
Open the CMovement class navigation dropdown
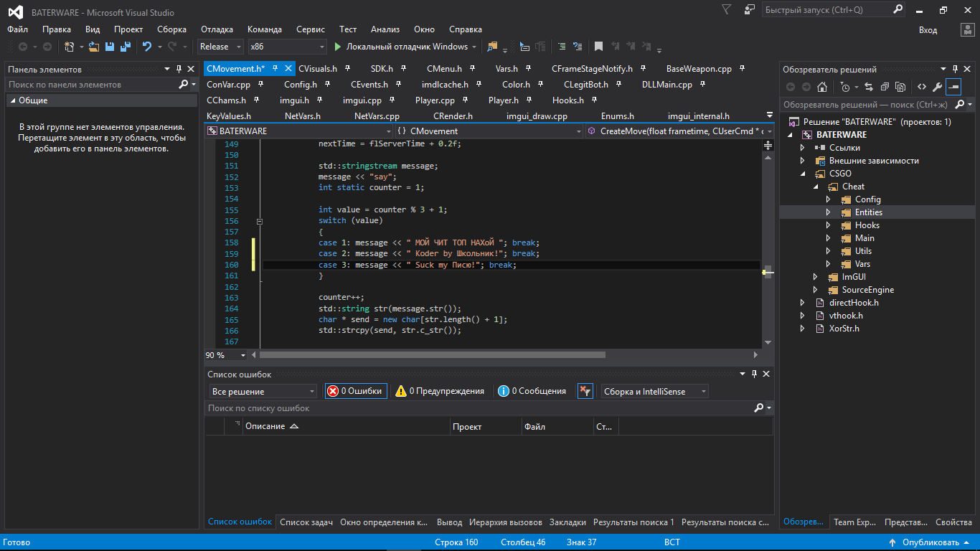coord(489,131)
